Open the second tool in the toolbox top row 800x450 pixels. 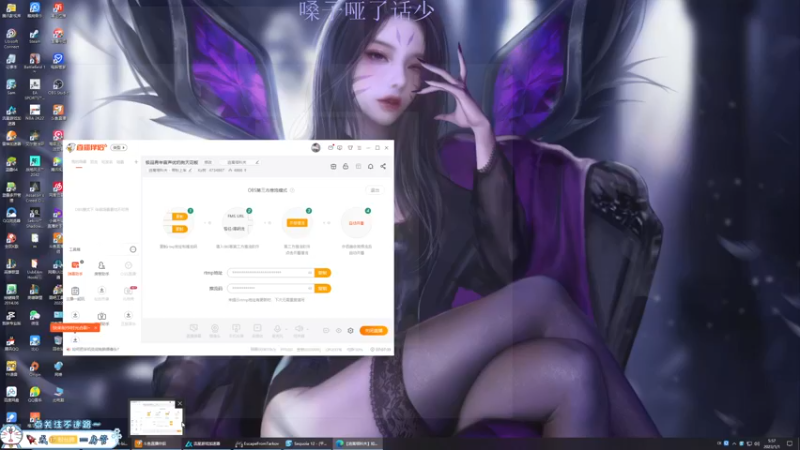coord(102,267)
